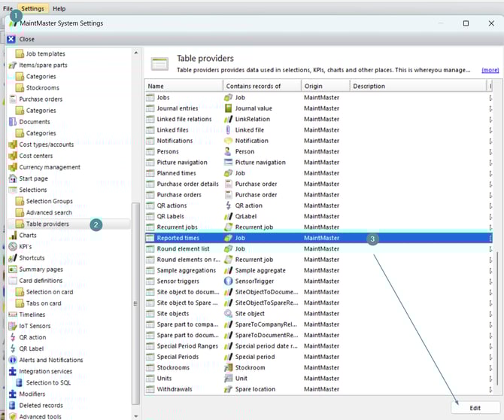Click the Charts icon in sidebar
Screen dimensions: 504x420
[12, 235]
